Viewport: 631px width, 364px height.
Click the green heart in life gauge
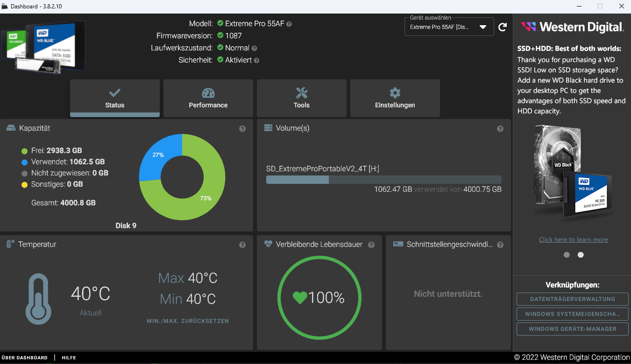click(x=300, y=298)
